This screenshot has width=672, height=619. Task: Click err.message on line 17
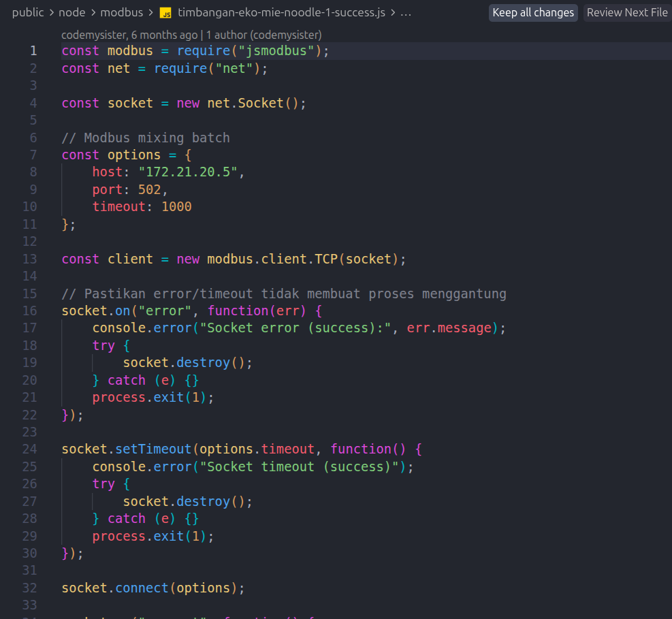[x=449, y=328]
